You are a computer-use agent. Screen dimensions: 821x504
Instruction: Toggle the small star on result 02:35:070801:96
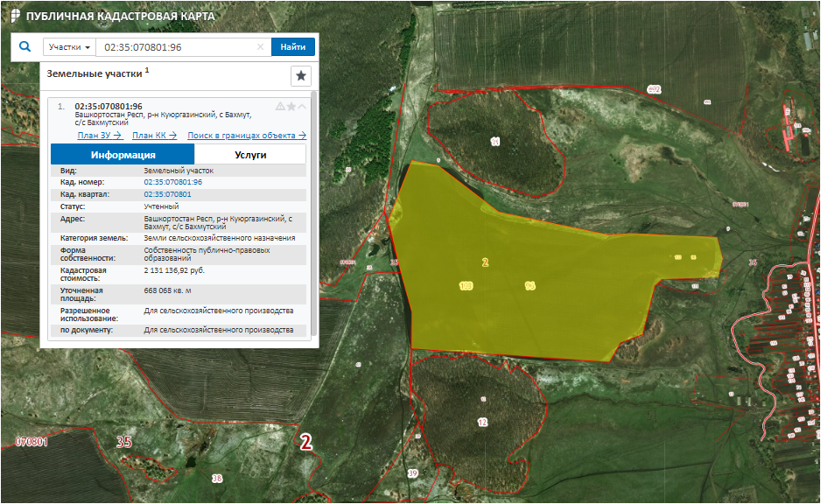tap(291, 106)
